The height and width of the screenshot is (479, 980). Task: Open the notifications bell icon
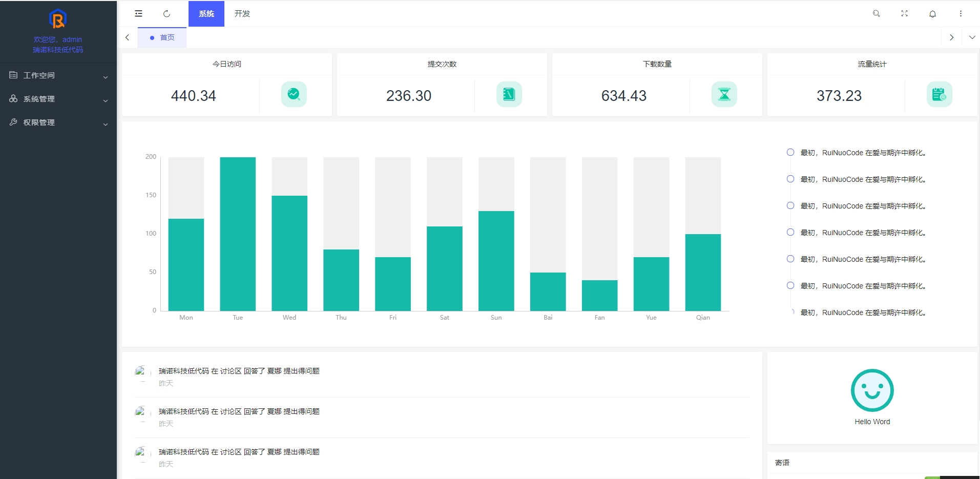click(x=932, y=14)
